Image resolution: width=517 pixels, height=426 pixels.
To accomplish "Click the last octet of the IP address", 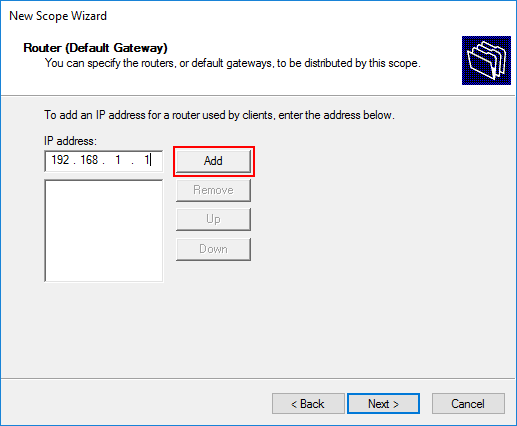I will [x=146, y=160].
